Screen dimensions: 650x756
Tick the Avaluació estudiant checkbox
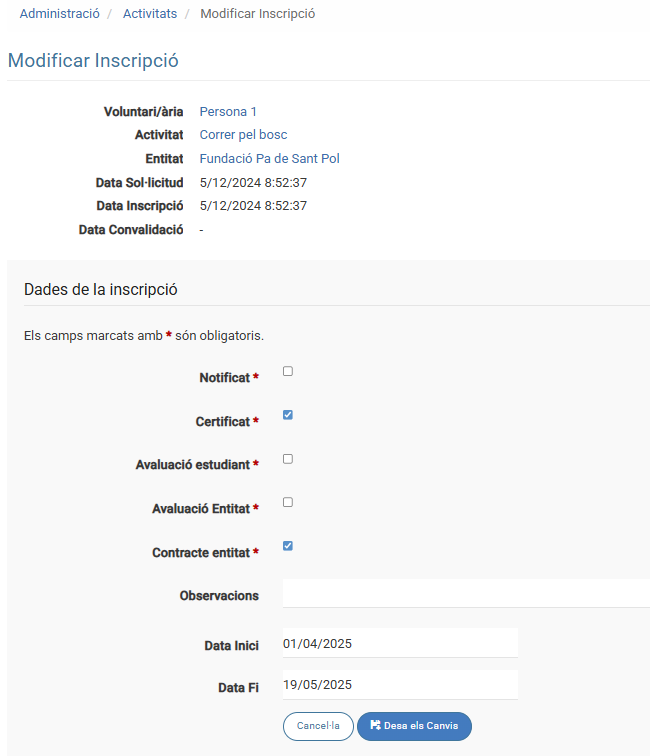coord(288,459)
